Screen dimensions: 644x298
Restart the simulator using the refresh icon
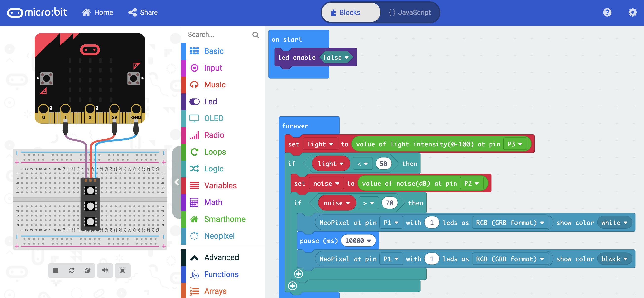pos(72,270)
